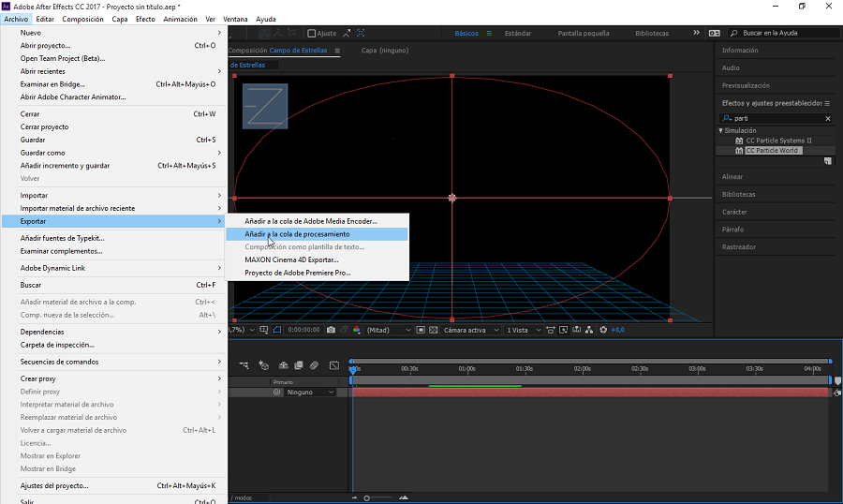
Task: Open the Capa (ninguno) viewer tab
Action: [x=384, y=51]
